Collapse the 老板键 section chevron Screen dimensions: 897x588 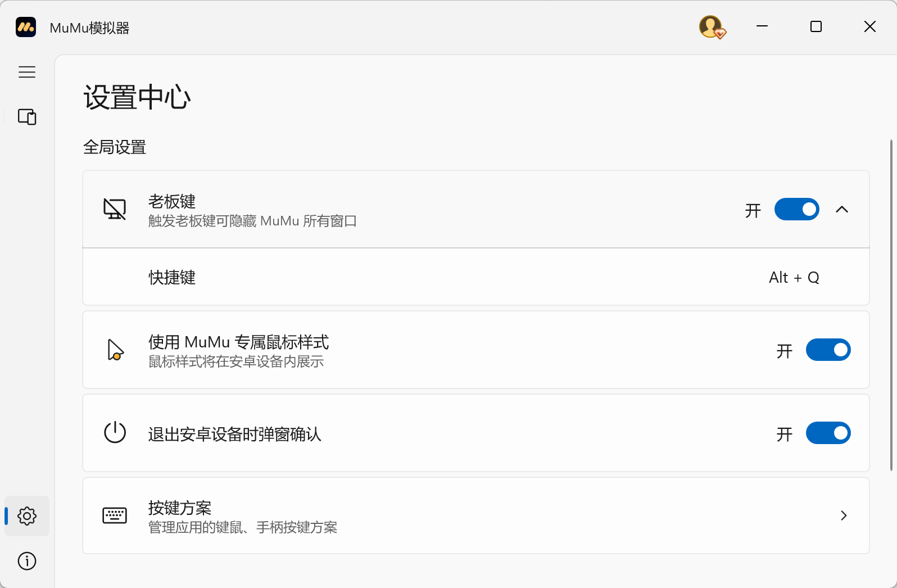coord(841,209)
